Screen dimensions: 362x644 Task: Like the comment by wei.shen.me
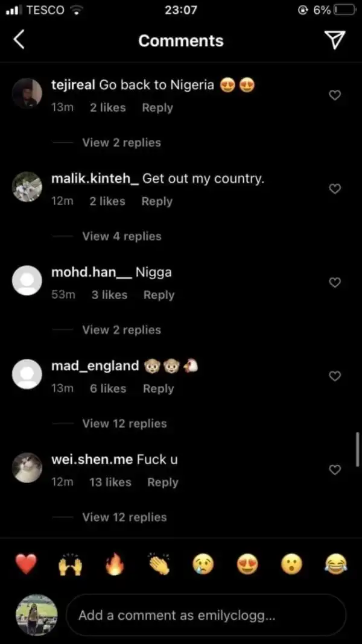pyautogui.click(x=335, y=470)
